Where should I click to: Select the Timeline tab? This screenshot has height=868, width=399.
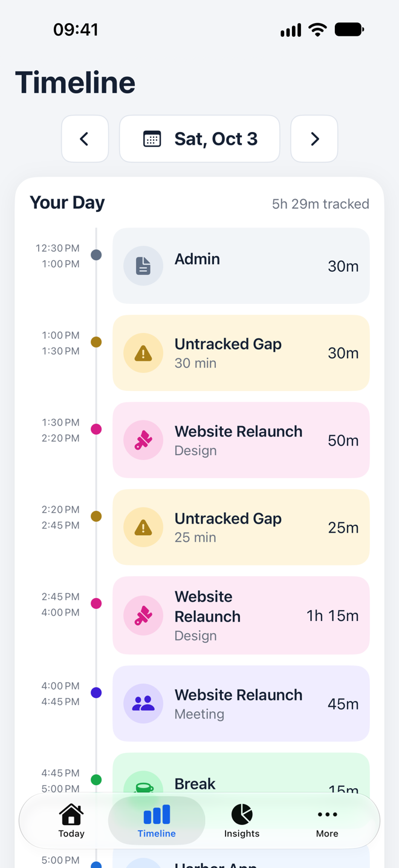point(157,821)
